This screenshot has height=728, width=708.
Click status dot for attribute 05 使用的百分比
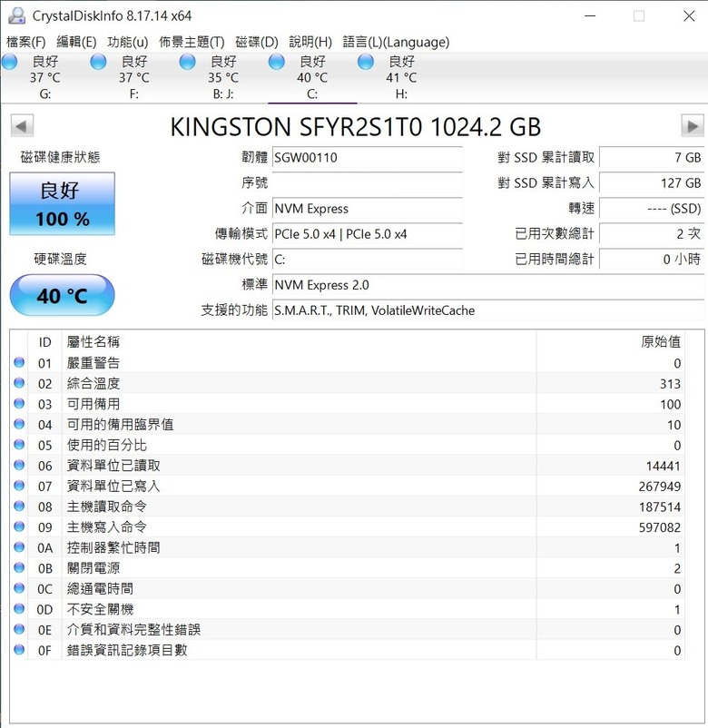coord(19,444)
